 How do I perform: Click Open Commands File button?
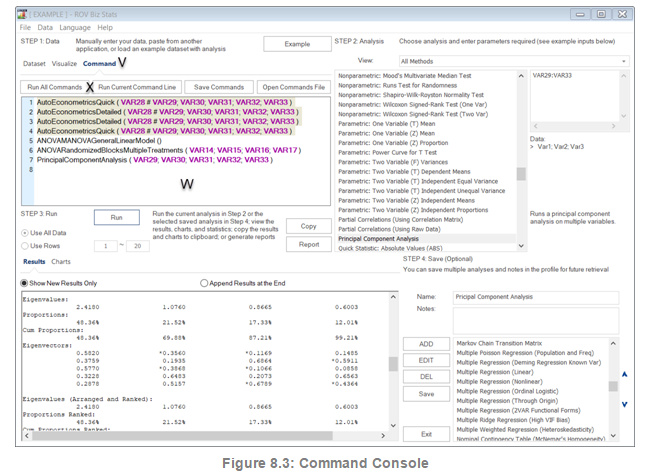coord(294,87)
